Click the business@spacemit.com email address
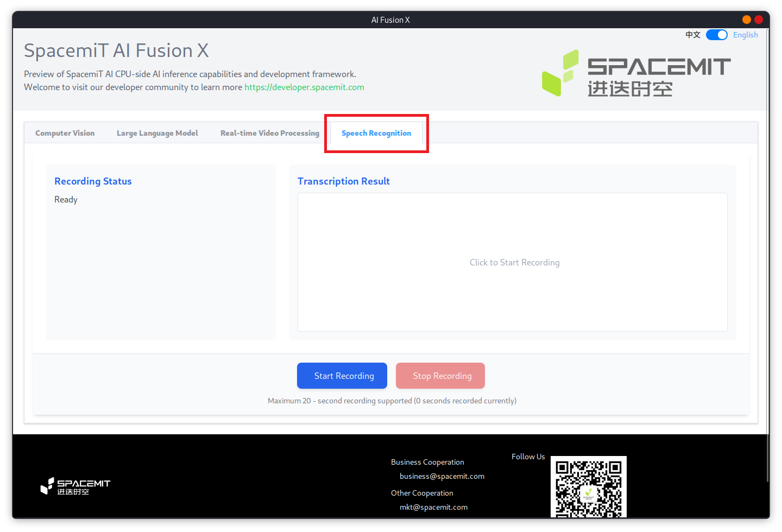Image resolution: width=782 pixels, height=532 pixels. [x=442, y=476]
